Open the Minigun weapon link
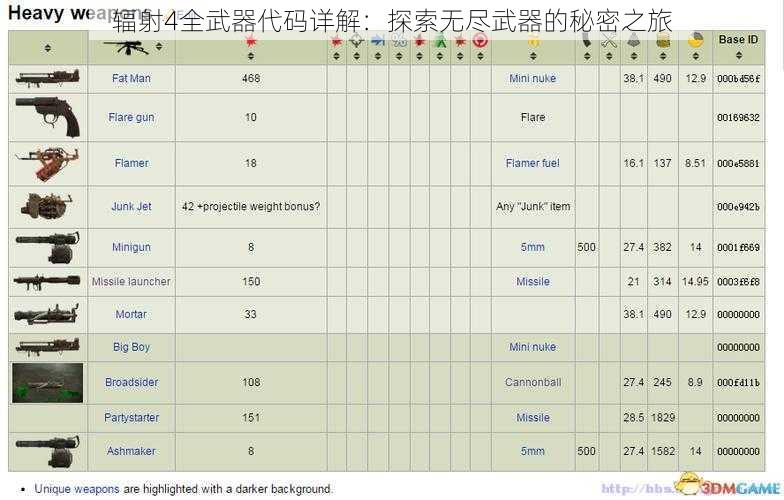Image resolution: width=784 pixels, height=500 pixels. 132,248
